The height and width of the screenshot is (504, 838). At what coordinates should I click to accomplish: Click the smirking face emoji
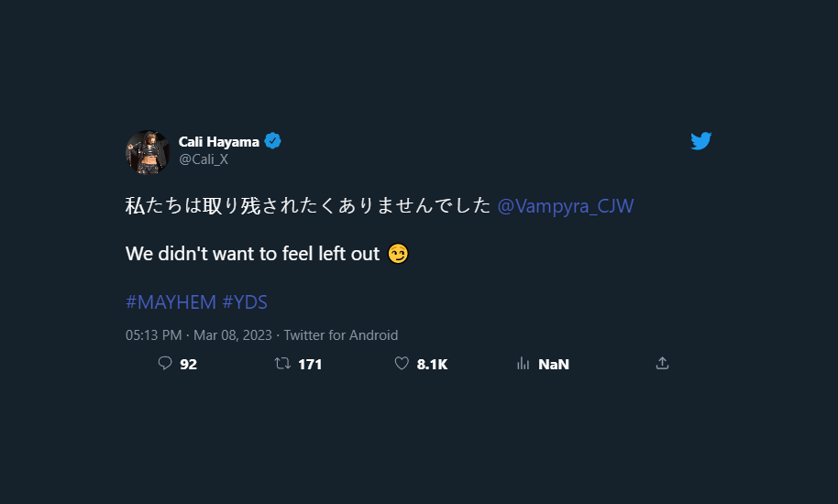(x=398, y=254)
